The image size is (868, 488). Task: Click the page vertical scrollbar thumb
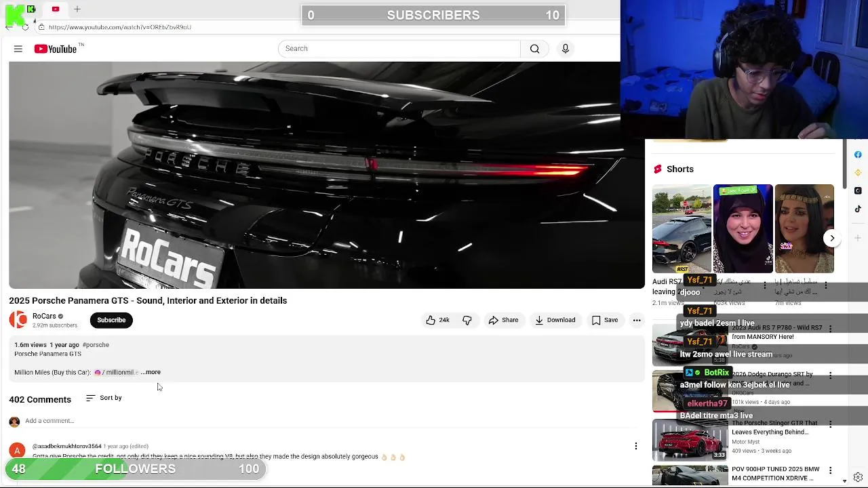click(844, 164)
